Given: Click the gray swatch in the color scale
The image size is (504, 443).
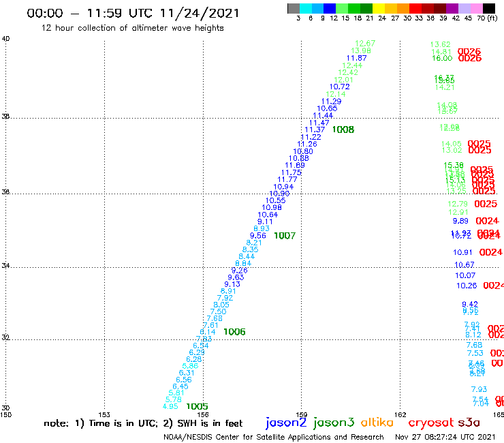Looking at the screenshot, I should [x=294, y=8].
